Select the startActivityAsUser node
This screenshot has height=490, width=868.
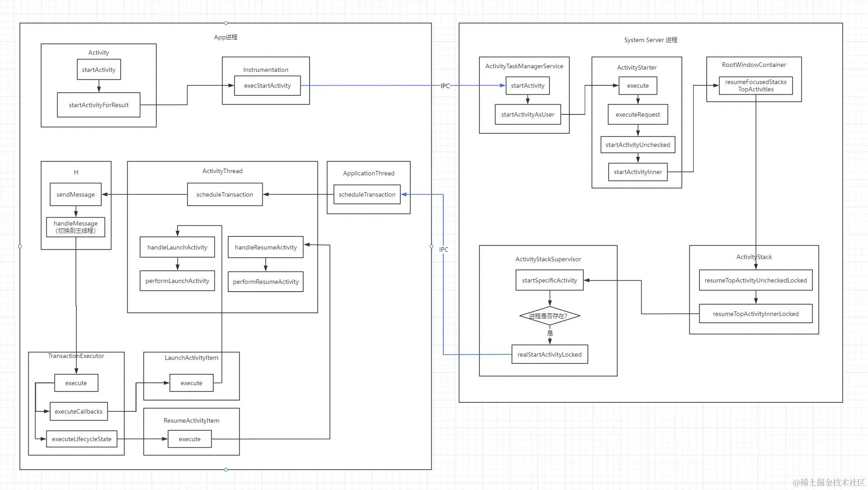tap(527, 114)
